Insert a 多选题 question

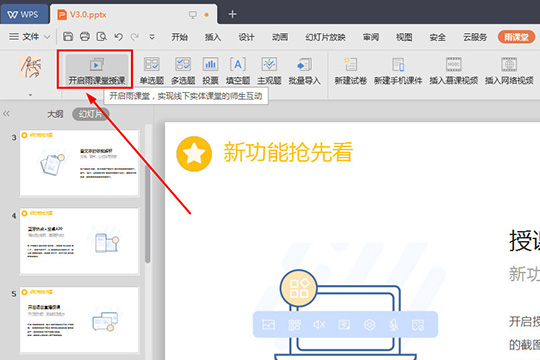click(183, 71)
